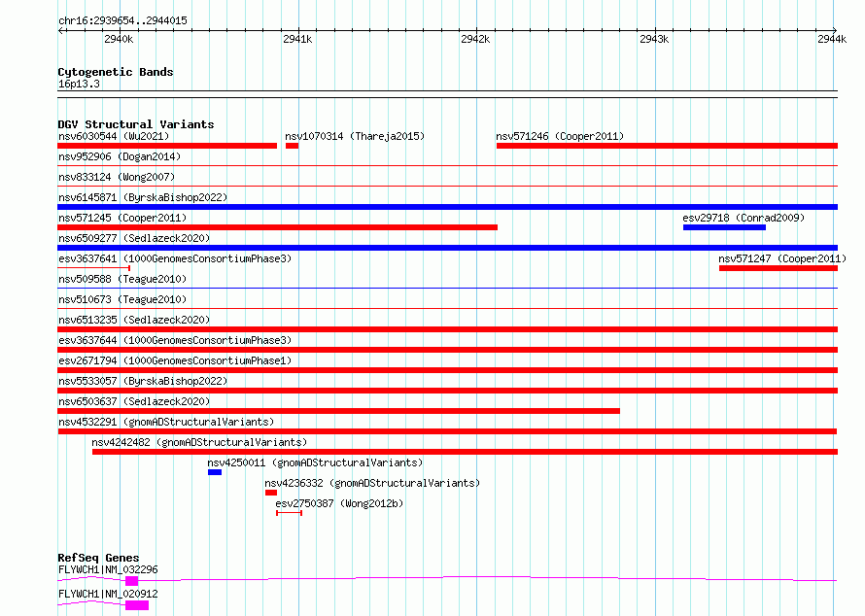Select magenta exon box of FLYWCH1 NM_020912
865x616 pixels.
137,605
